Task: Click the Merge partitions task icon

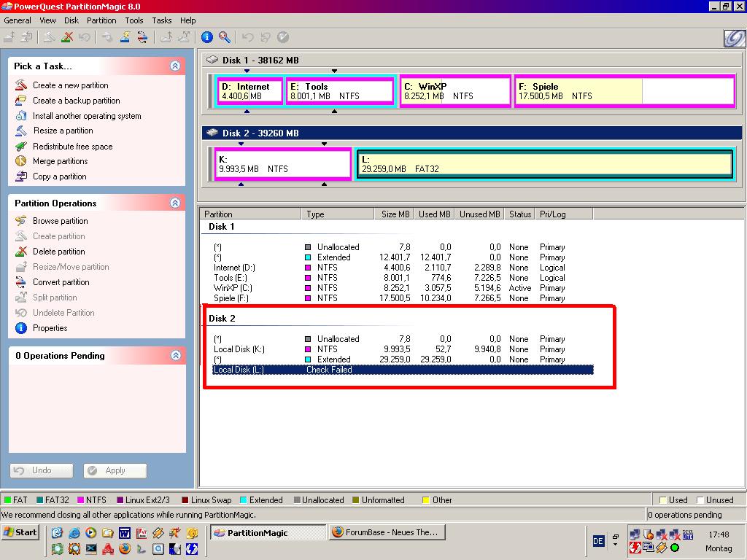Action: (21, 161)
